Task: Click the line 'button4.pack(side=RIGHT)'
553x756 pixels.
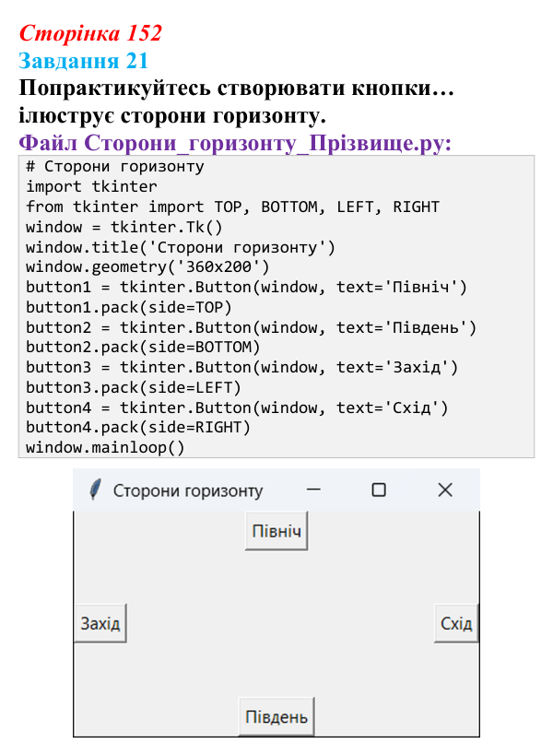Action: pos(138,428)
